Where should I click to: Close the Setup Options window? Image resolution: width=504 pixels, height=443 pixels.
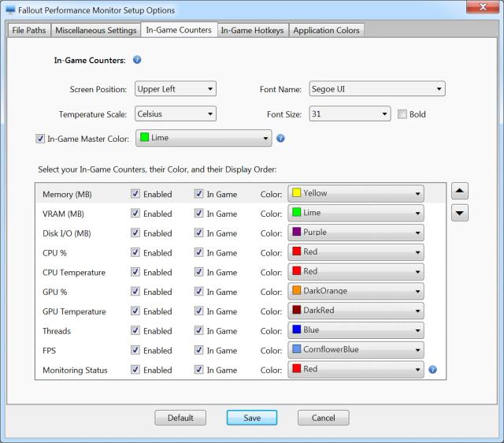[x=483, y=7]
